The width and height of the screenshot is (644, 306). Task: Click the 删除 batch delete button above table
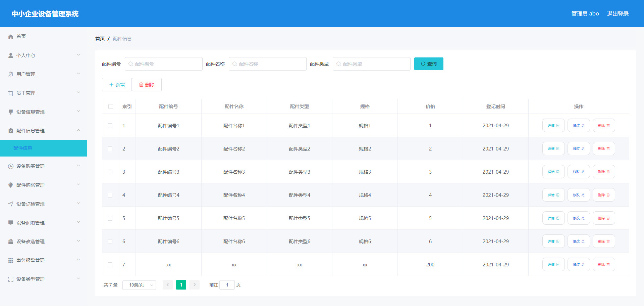pyautogui.click(x=147, y=85)
